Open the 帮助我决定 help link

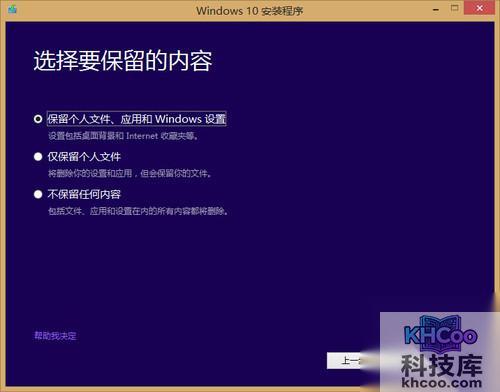[55, 336]
